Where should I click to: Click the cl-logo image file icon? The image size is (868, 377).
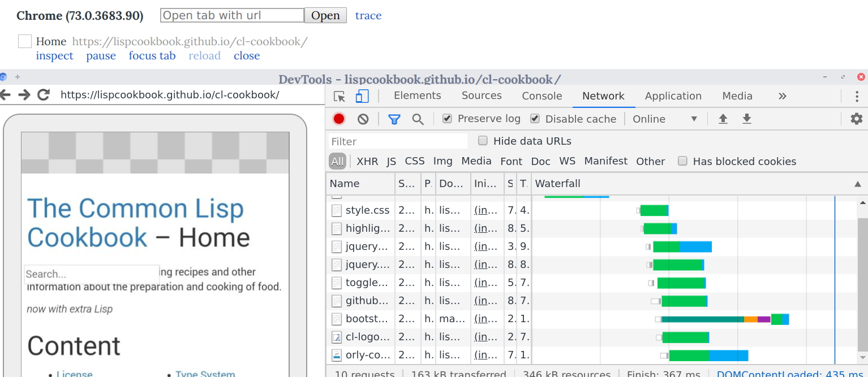click(x=337, y=337)
